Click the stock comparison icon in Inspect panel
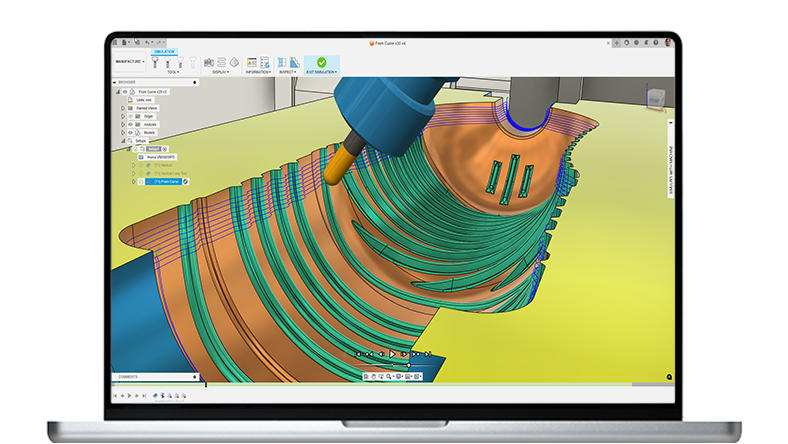 (x=294, y=62)
